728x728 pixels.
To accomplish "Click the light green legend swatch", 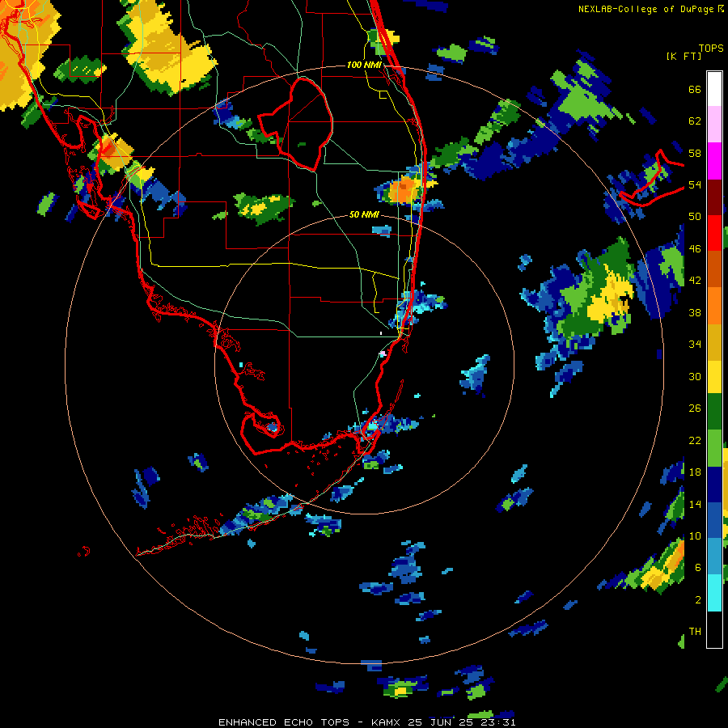I will click(714, 448).
